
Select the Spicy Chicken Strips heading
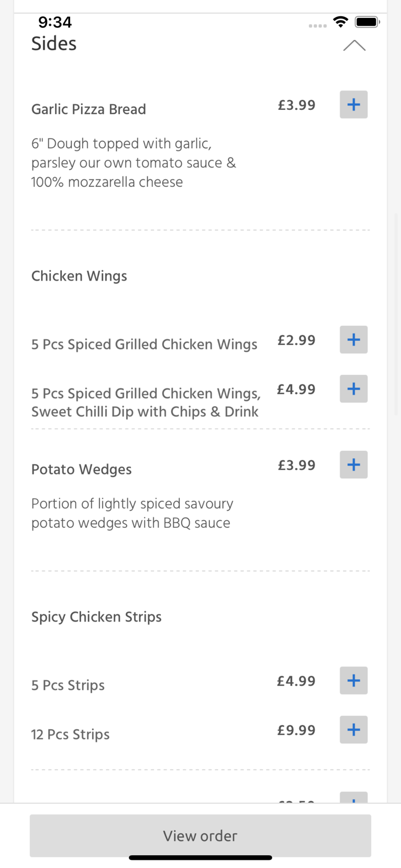tap(96, 617)
